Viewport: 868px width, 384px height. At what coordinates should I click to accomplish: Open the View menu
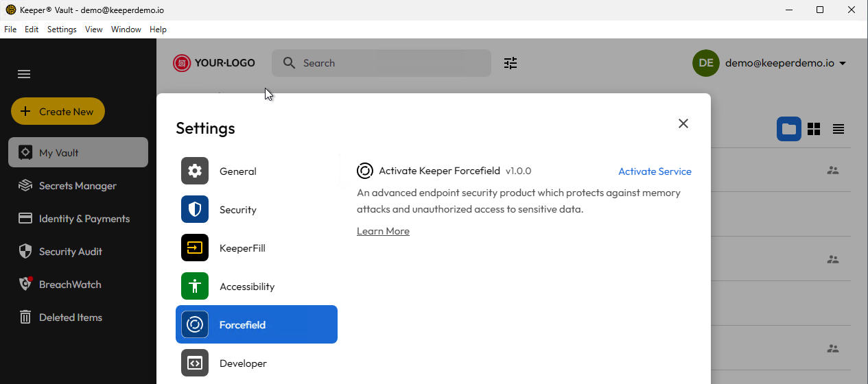pos(93,29)
